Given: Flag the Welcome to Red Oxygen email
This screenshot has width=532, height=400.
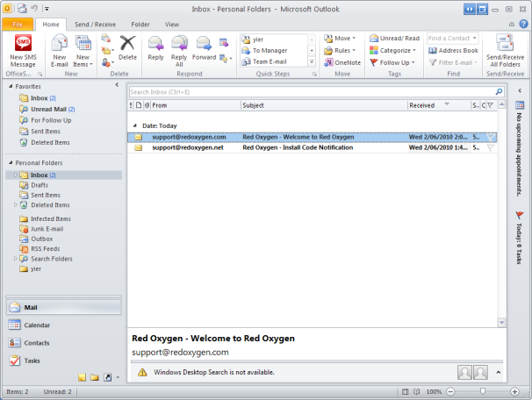Looking at the screenshot, I should [x=491, y=137].
